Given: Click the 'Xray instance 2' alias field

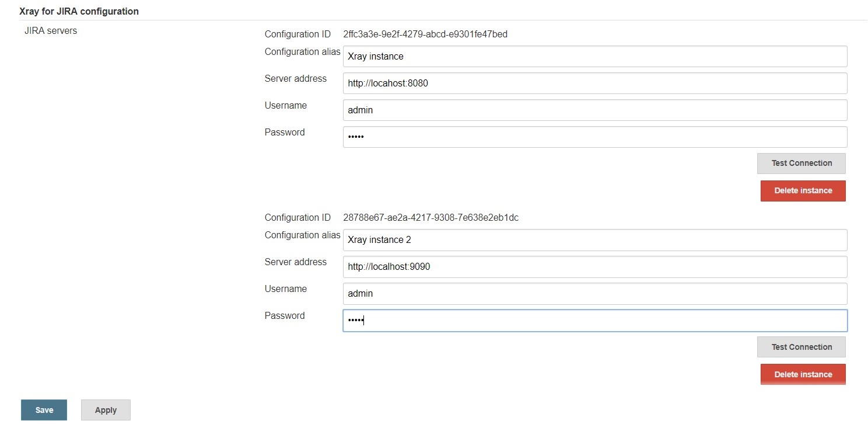Looking at the screenshot, I should click(x=595, y=240).
